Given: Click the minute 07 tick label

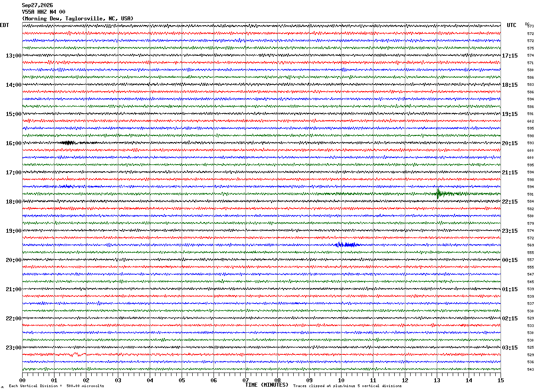Looking at the screenshot, I should [245, 380].
